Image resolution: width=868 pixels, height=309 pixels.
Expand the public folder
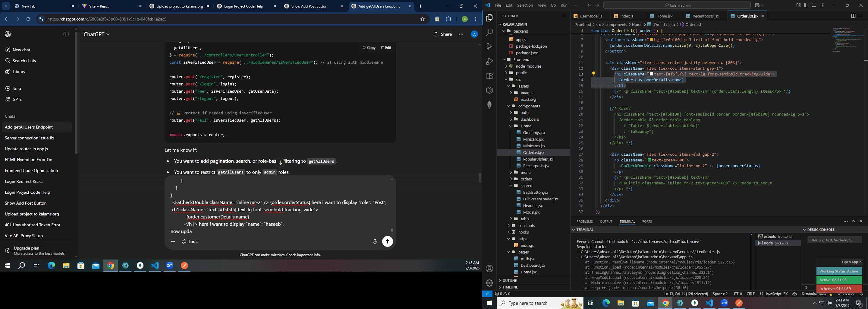click(x=521, y=73)
